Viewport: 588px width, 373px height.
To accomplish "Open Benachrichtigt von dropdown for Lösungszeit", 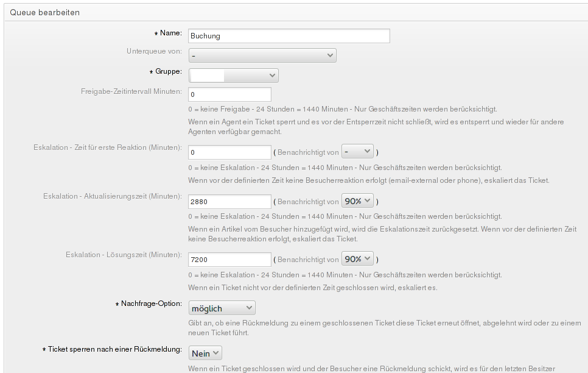I will 357,259.
